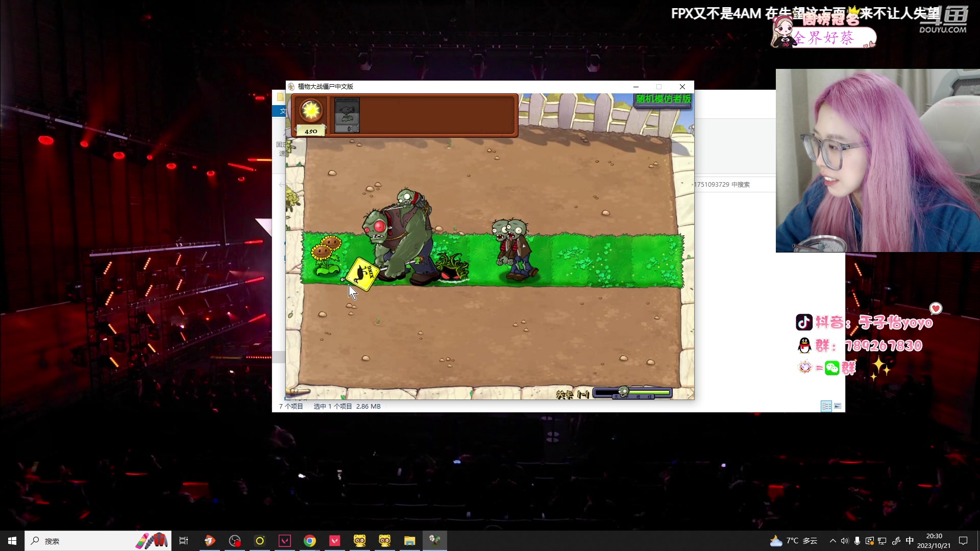Click the '关卡 1-1' level label

[x=573, y=394]
